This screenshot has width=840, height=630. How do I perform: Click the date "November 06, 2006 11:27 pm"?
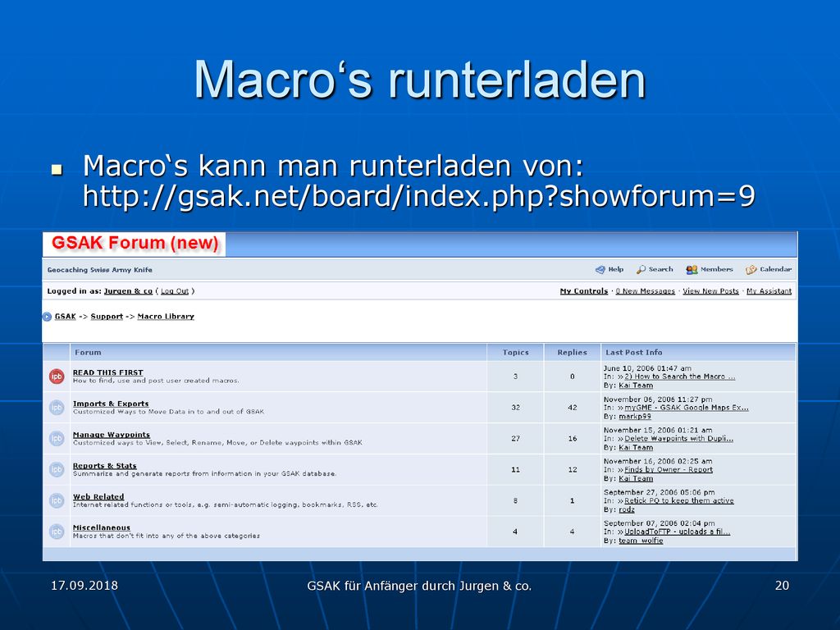658,399
